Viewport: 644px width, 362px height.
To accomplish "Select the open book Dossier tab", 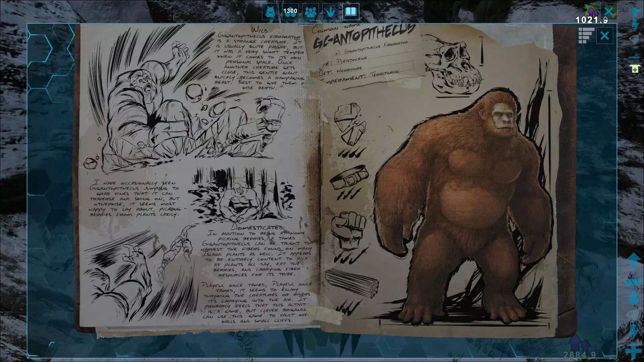I will 351,12.
